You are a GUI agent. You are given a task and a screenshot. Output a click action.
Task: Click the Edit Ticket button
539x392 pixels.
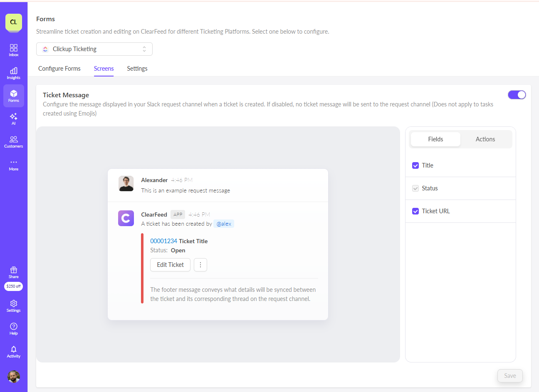170,265
